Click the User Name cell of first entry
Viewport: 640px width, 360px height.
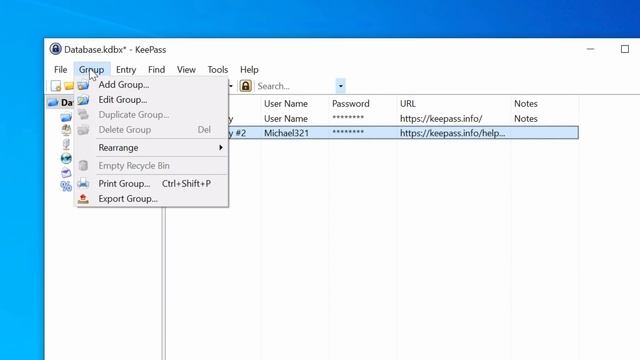[x=286, y=119]
